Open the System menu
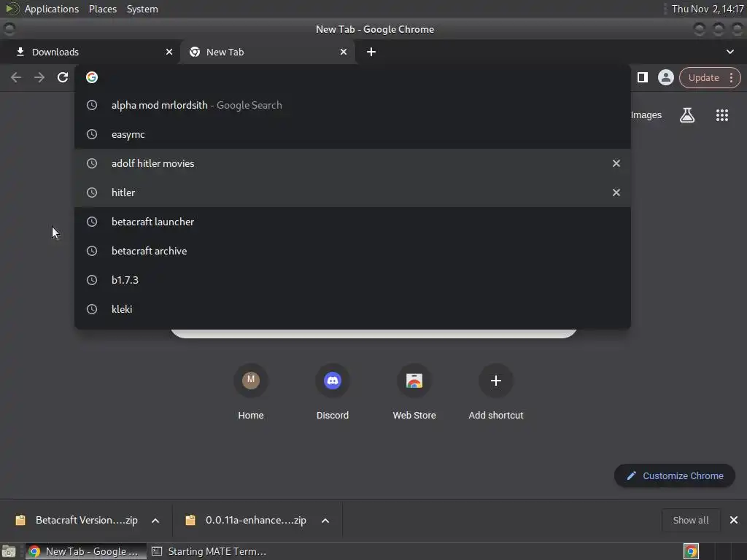The width and height of the screenshot is (747, 560). (142, 9)
